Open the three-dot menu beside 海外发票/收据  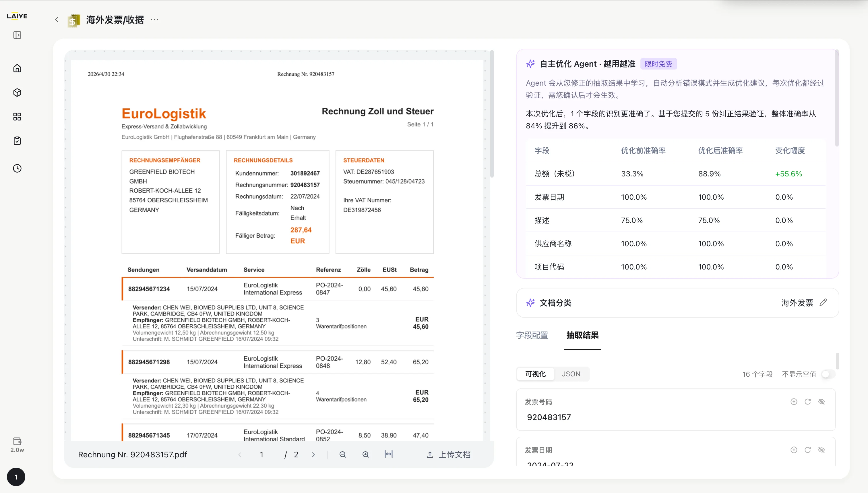point(154,20)
